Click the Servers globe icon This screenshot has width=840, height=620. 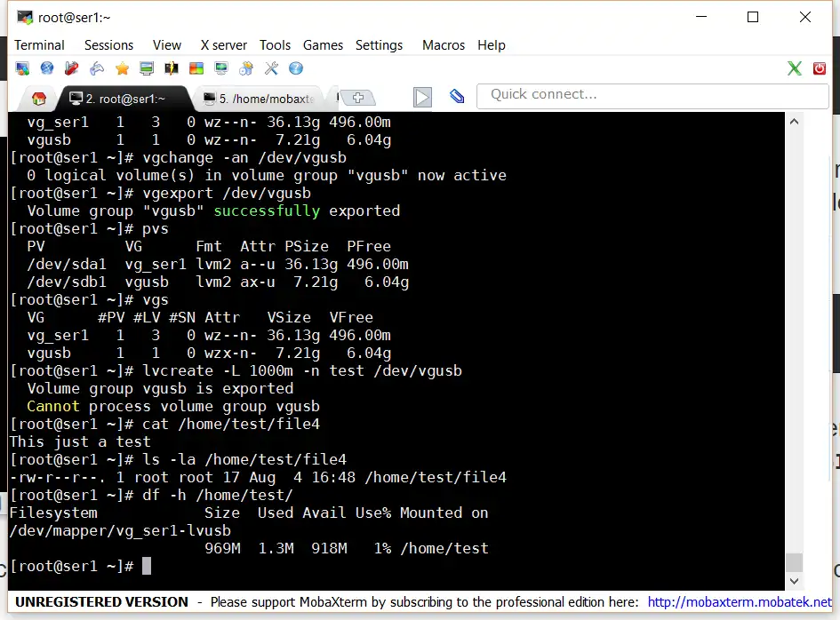coord(47,68)
